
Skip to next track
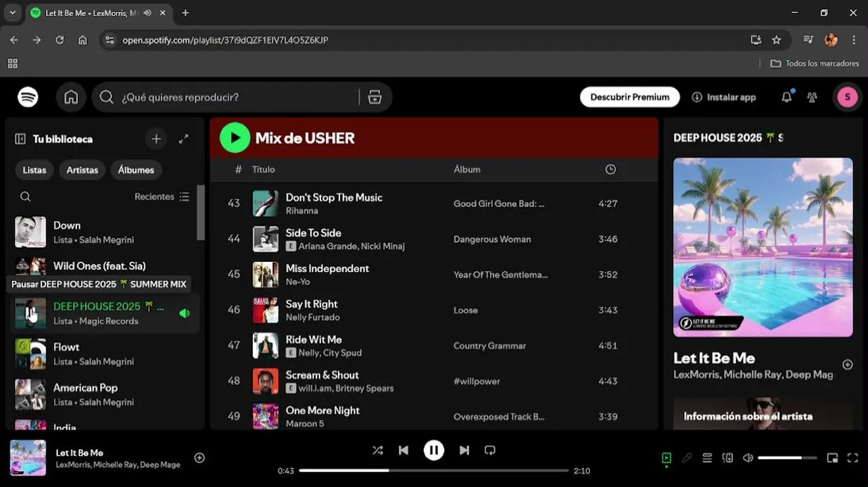(x=464, y=450)
